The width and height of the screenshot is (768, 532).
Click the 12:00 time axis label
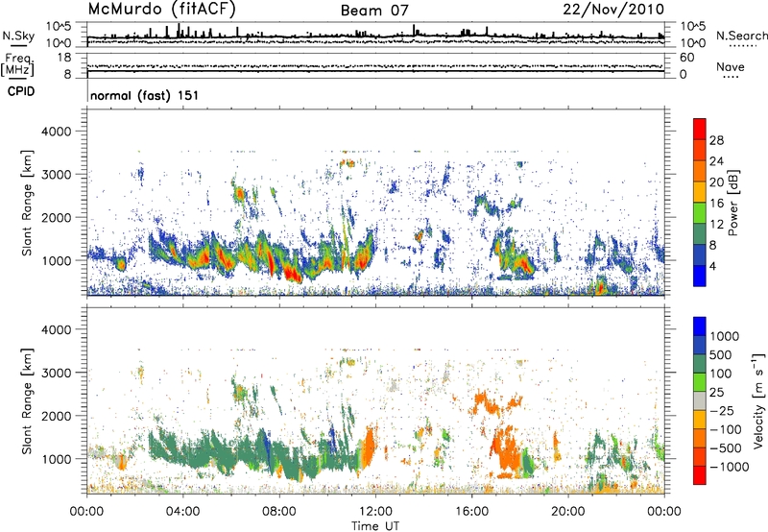375,512
